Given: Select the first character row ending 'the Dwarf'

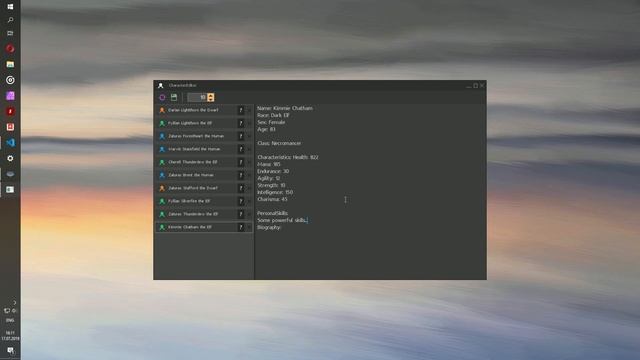Looking at the screenshot, I should click(204, 110).
